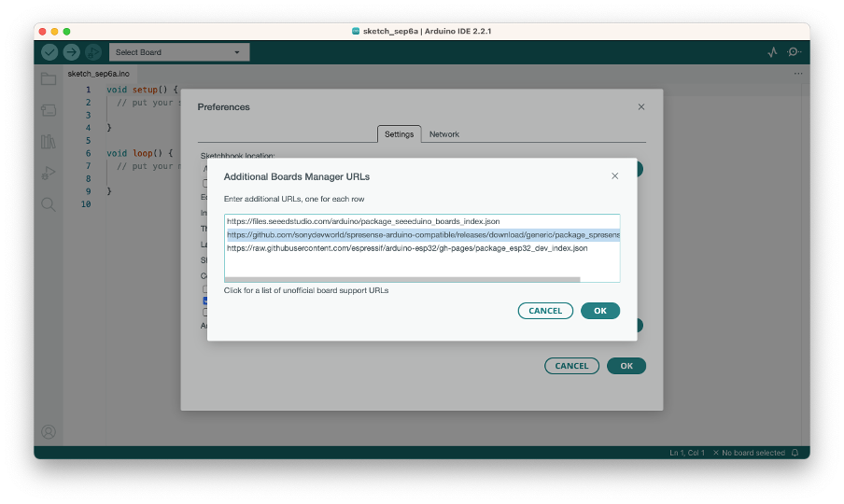
Task: Open the Library Manager sidebar icon
Action: [49, 142]
